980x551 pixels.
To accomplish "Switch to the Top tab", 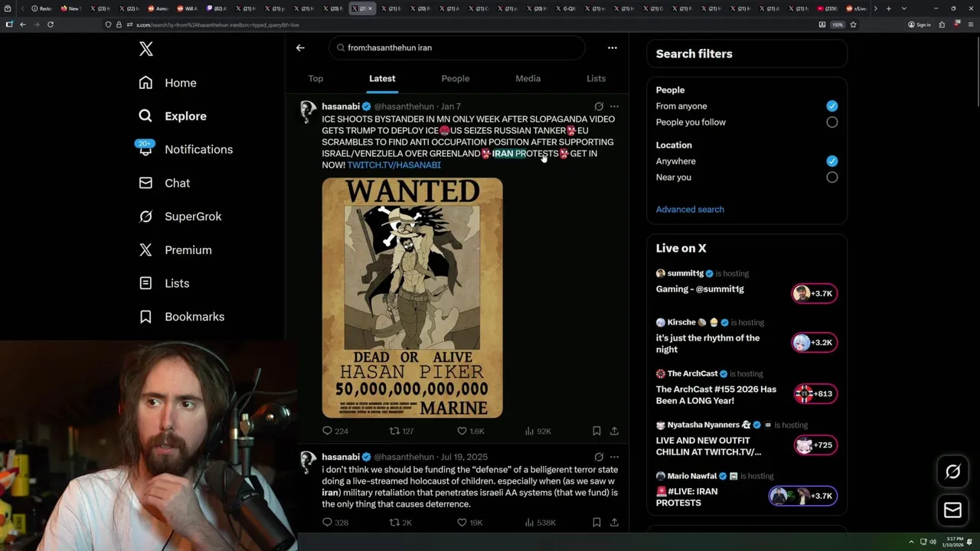I will coord(315,79).
